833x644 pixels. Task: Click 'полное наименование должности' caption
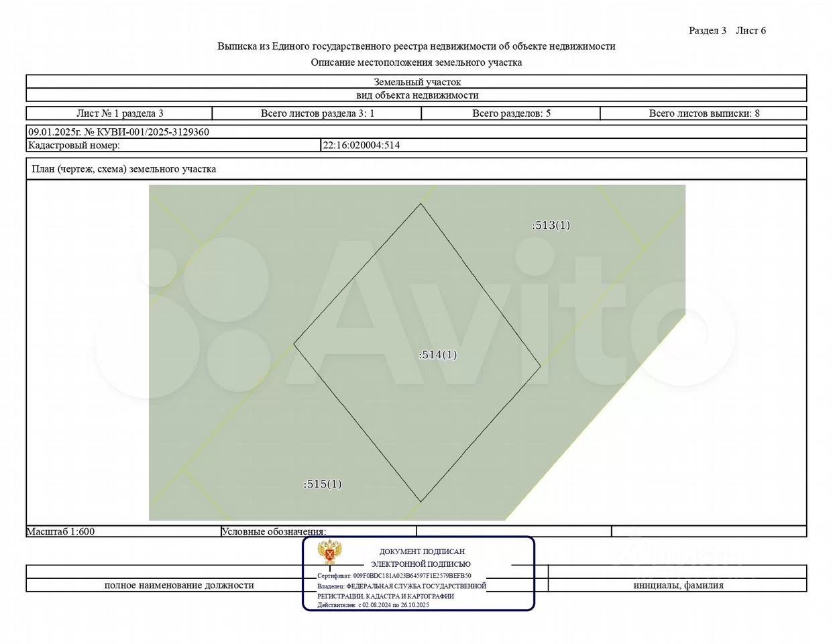179,585
